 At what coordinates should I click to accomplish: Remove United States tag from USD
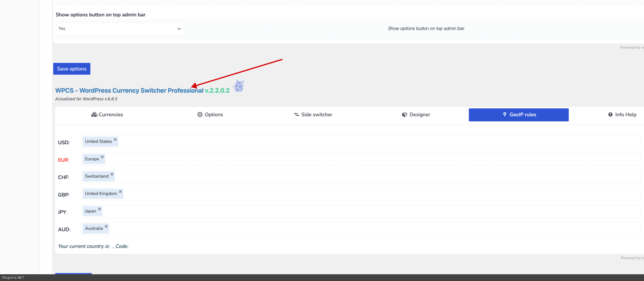point(115,139)
